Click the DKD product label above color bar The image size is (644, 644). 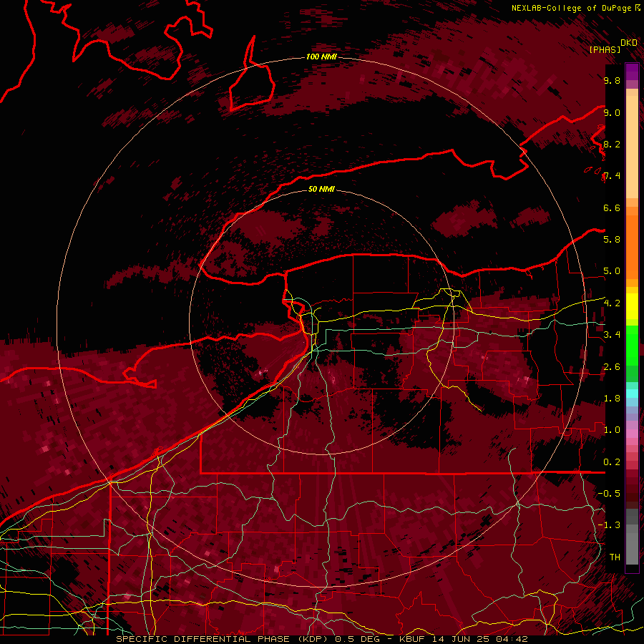click(629, 43)
